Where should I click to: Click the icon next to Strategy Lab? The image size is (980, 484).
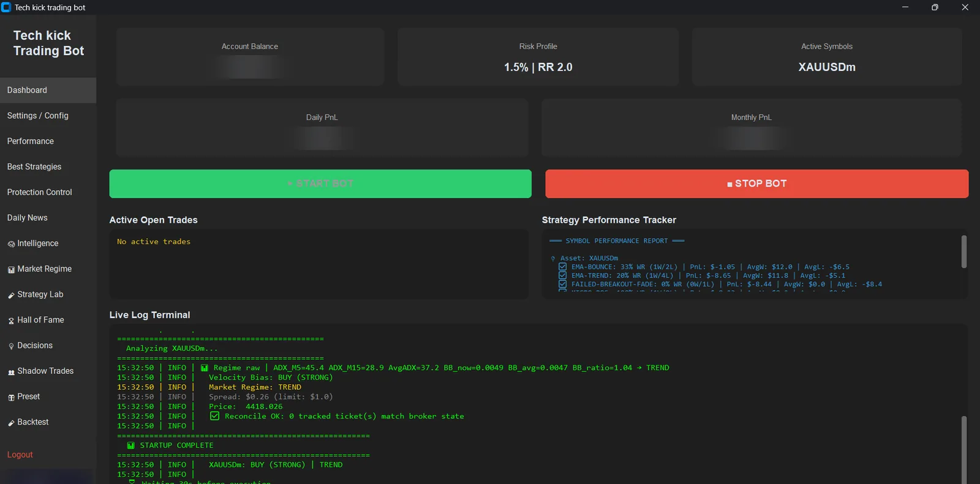(11, 296)
